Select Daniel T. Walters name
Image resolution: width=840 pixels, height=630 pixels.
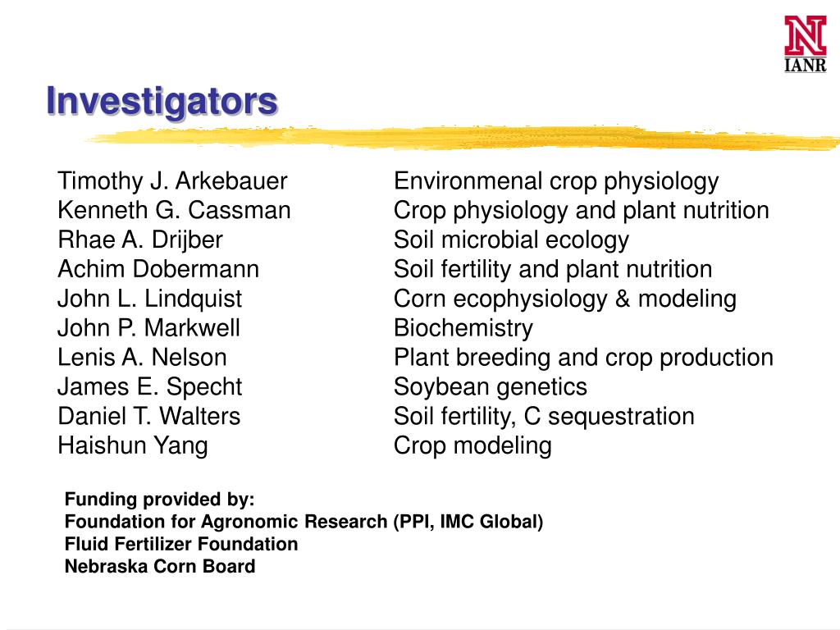(x=149, y=416)
